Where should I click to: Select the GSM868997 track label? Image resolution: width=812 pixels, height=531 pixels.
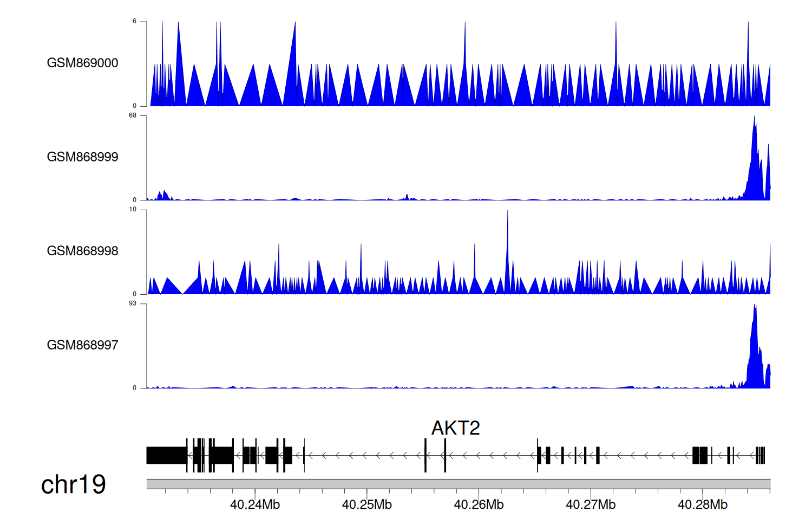82,345
